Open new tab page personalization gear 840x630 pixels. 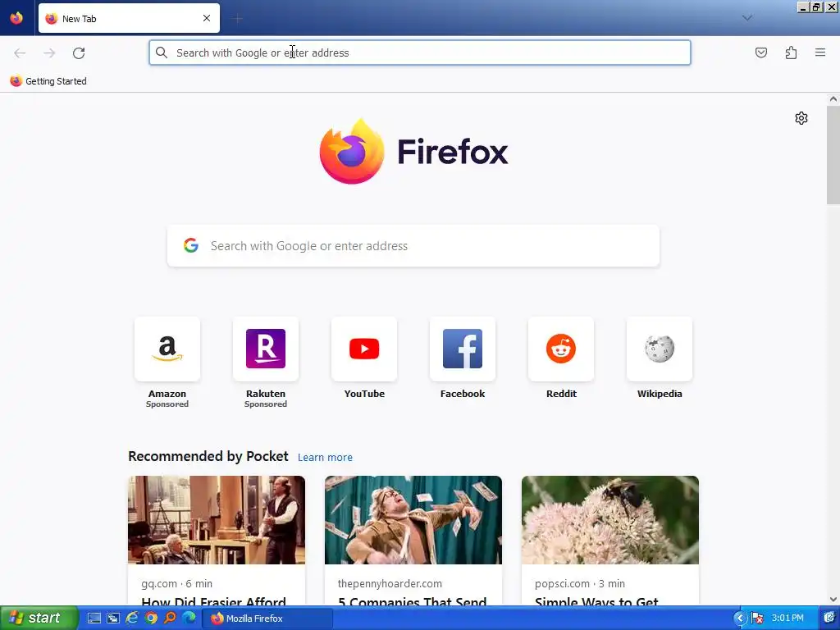coord(801,118)
